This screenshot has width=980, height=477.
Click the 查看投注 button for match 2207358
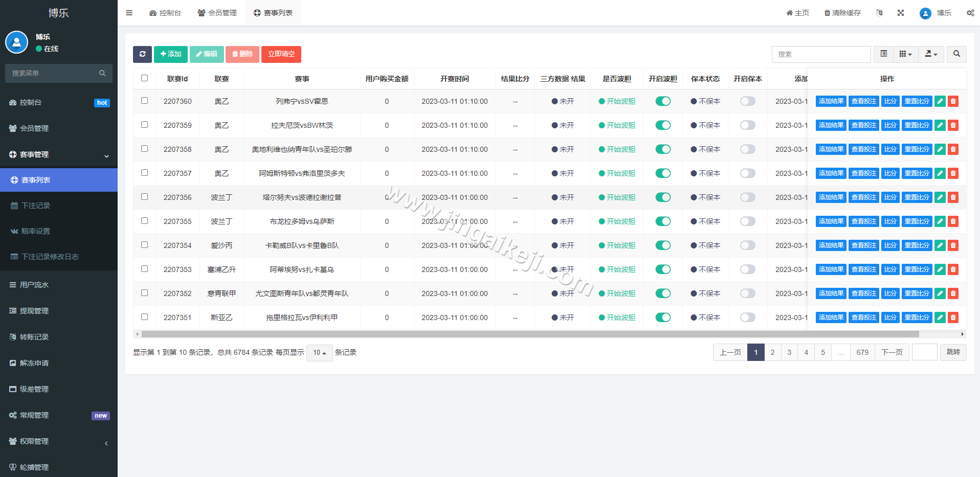864,149
